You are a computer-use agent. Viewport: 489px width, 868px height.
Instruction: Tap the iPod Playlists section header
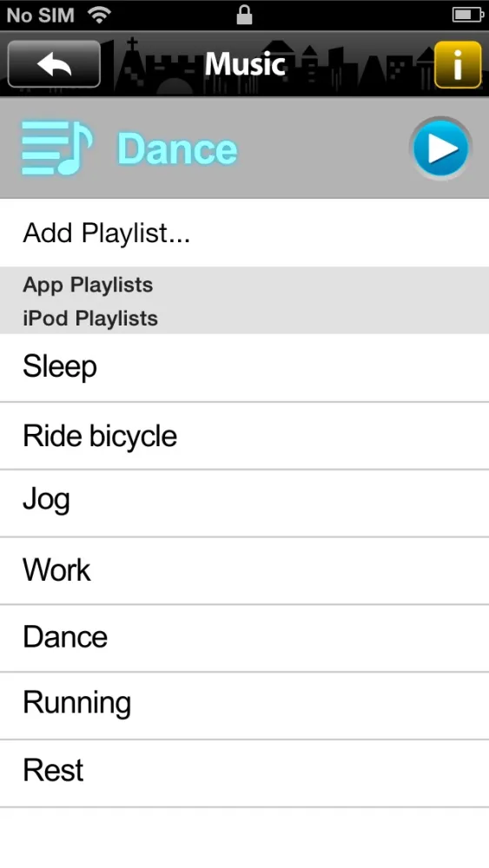coord(90,319)
